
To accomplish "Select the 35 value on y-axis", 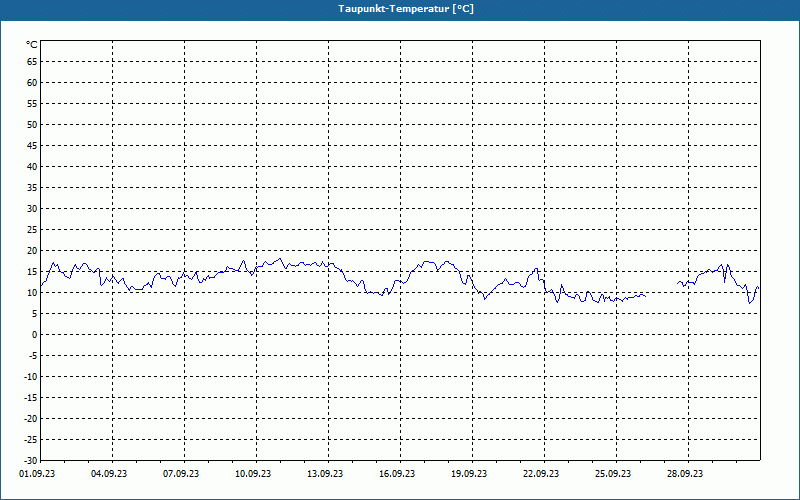I will (32, 187).
